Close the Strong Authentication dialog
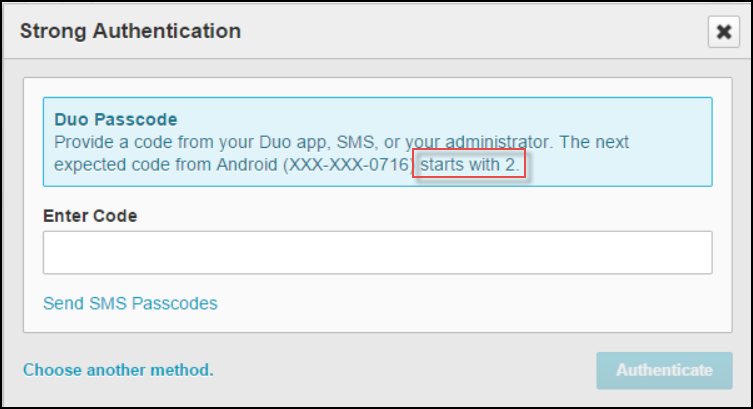753x409 pixels. (722, 32)
